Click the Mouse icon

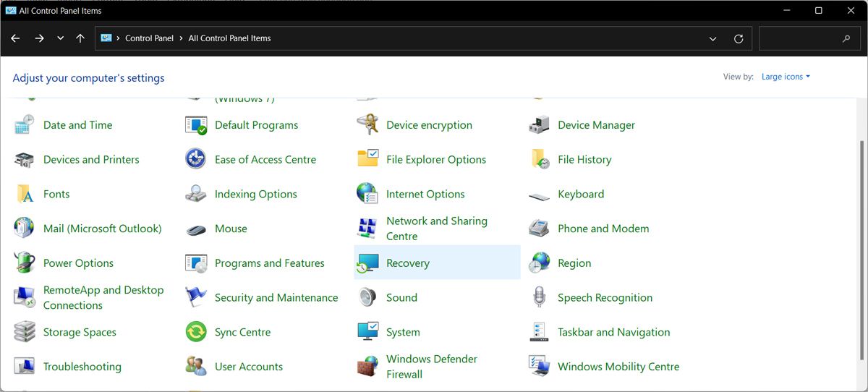tap(196, 229)
